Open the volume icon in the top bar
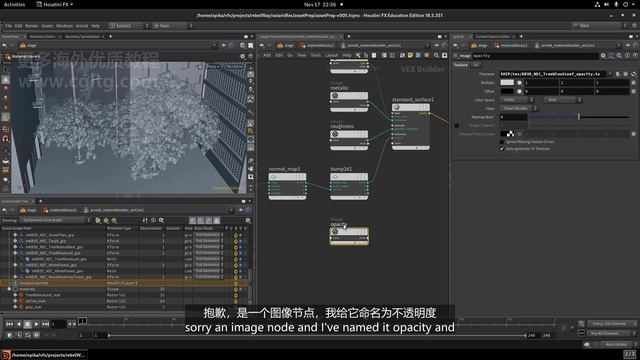 (x=607, y=4)
